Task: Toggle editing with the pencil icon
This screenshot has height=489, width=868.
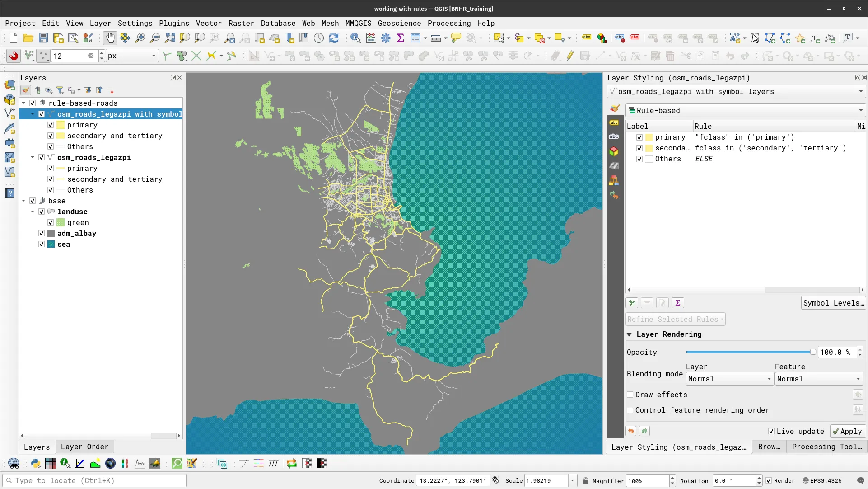Action: pos(570,56)
